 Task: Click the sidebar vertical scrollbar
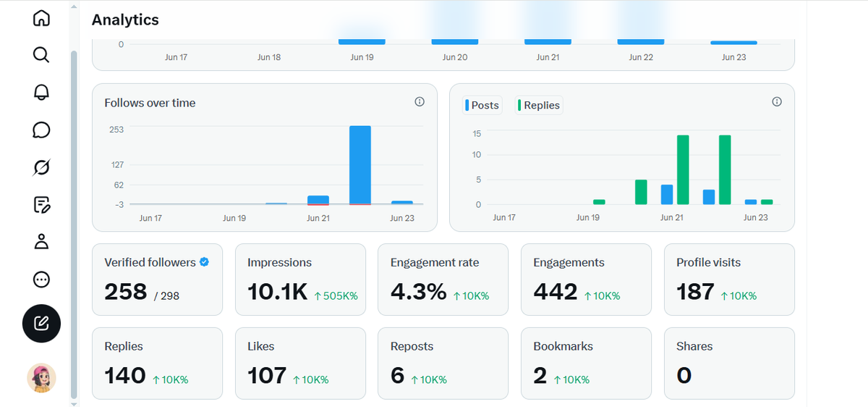(74, 225)
